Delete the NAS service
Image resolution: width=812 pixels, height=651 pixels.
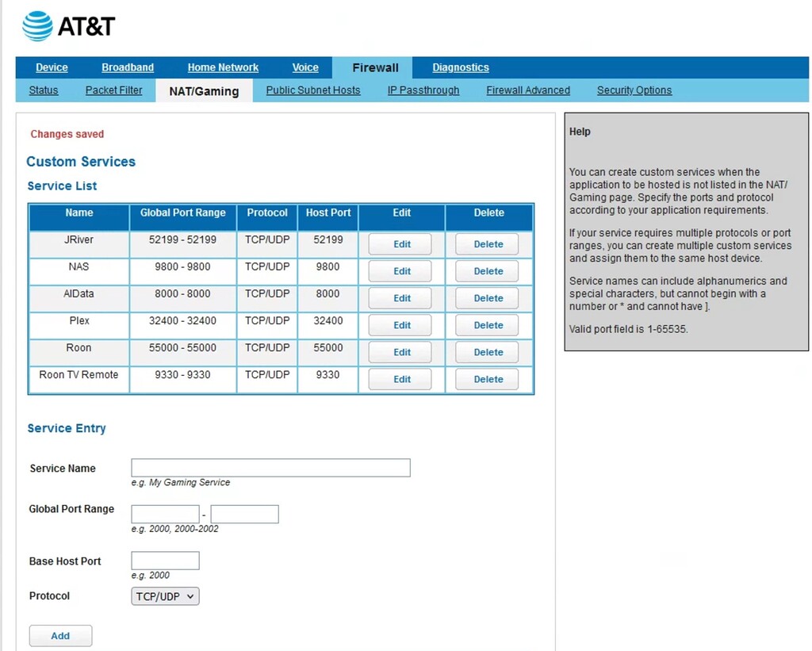pos(486,270)
